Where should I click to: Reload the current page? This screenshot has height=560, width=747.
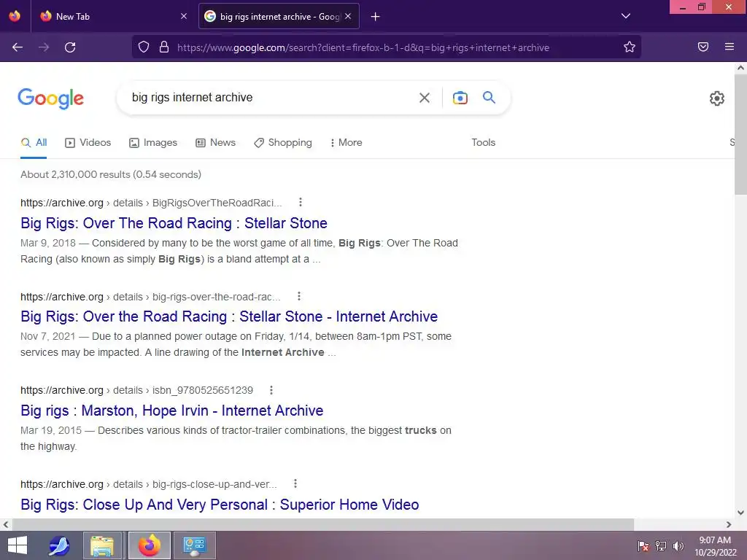pyautogui.click(x=70, y=47)
